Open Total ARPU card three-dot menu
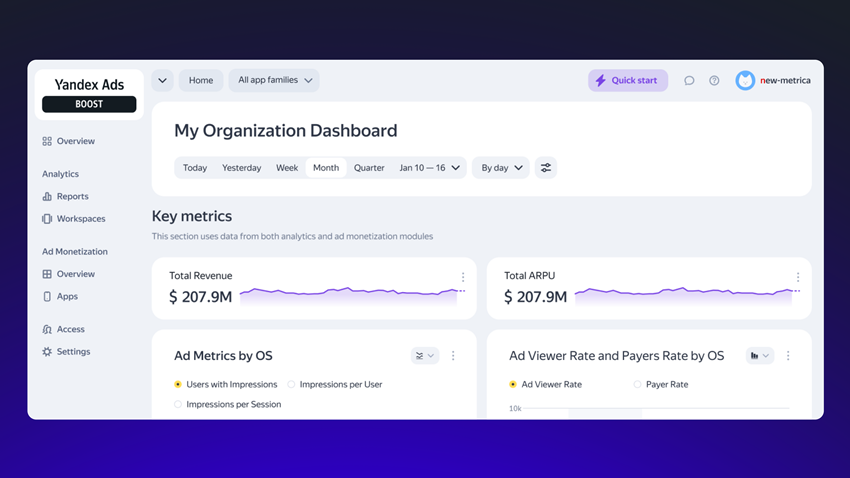Viewport: 850px width, 478px height. (x=798, y=277)
